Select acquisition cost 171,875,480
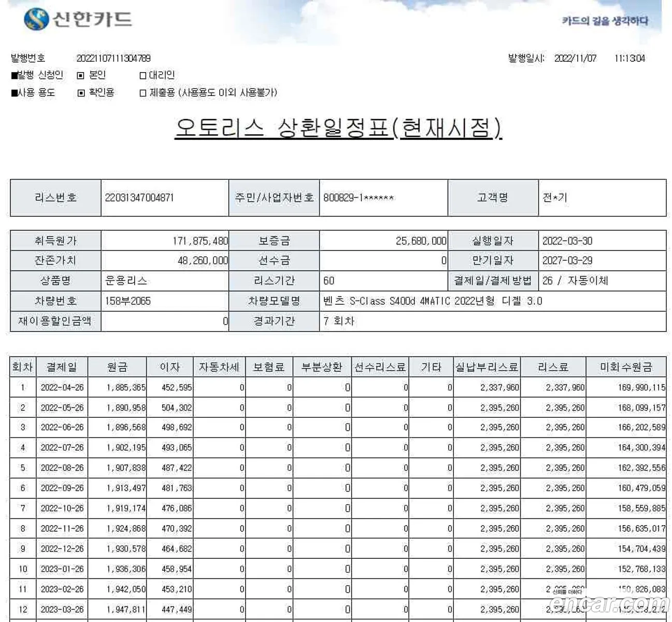The width and height of the screenshot is (672, 622). [x=200, y=241]
